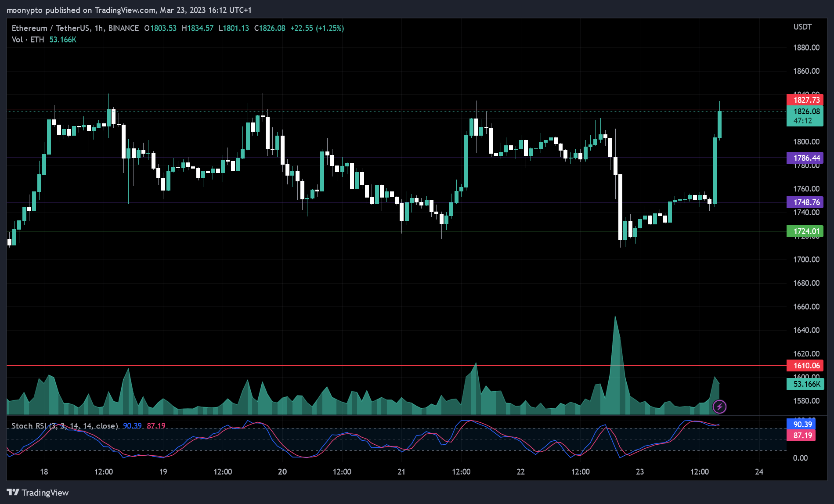Screen dimensions: 834x504
Task: Click the date label 21 on time axis
Action: (401, 472)
